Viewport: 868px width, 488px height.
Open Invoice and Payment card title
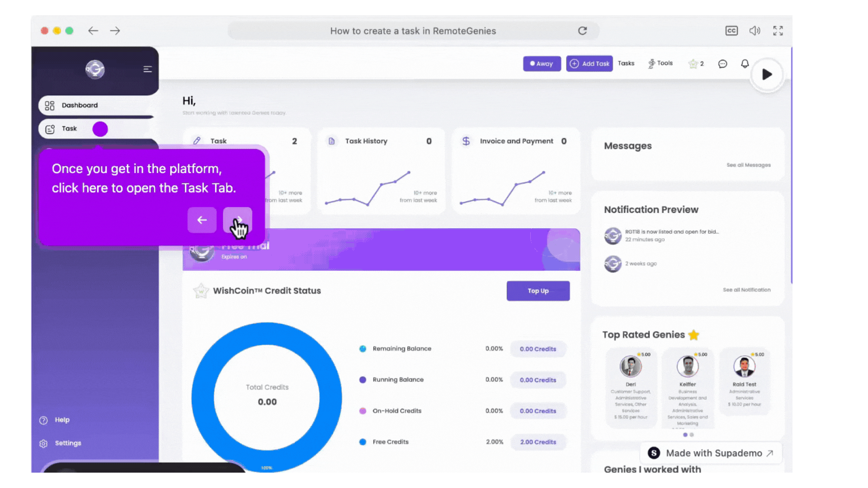516,141
